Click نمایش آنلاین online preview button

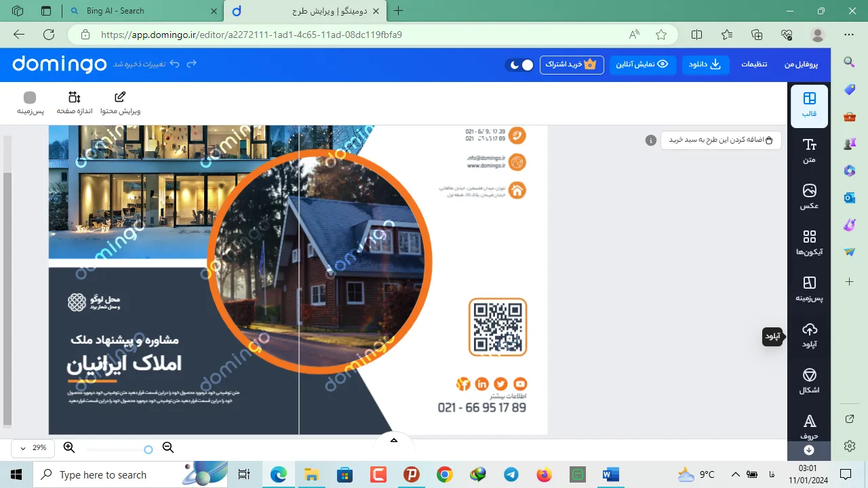pyautogui.click(x=642, y=64)
